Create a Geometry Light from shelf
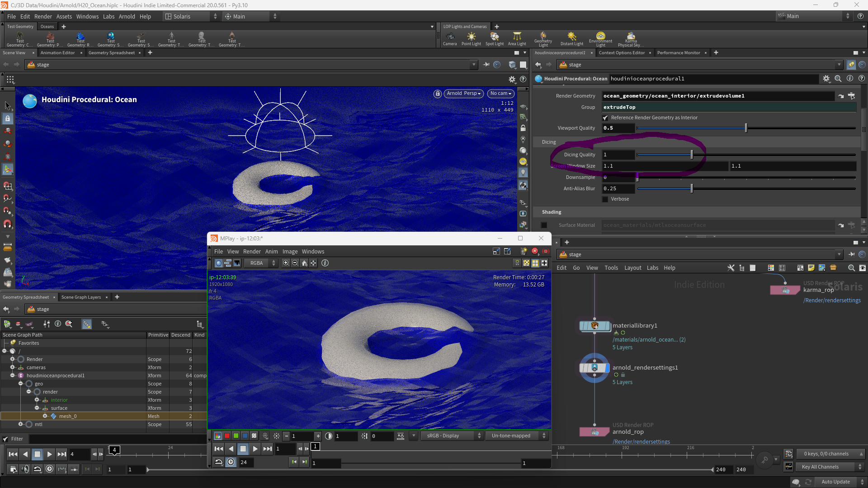Image resolution: width=868 pixels, height=488 pixels. (543, 39)
